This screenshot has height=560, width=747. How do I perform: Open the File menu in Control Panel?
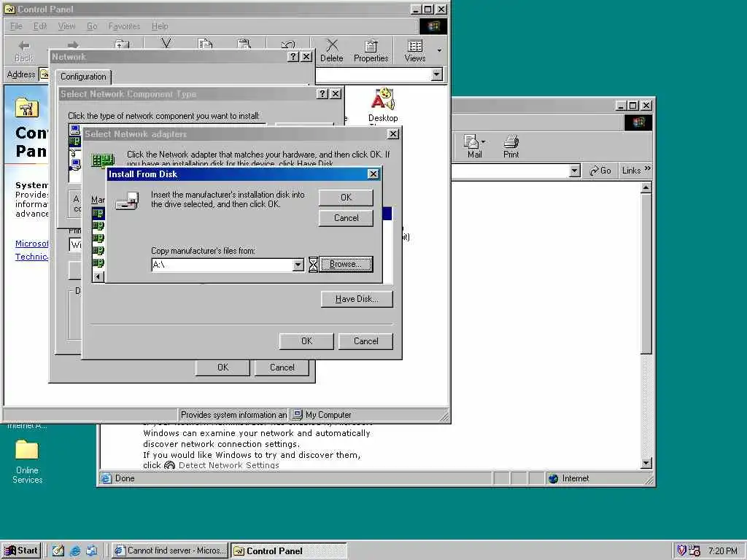16,26
